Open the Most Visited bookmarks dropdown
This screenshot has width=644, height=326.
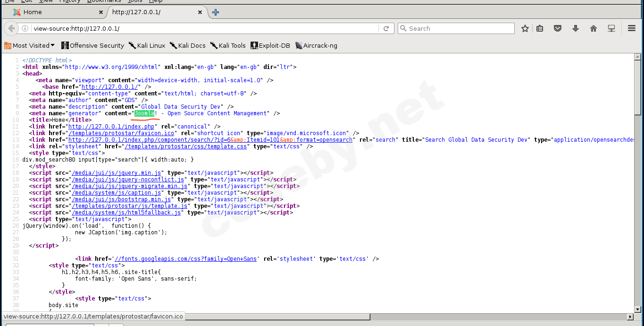pyautogui.click(x=29, y=45)
